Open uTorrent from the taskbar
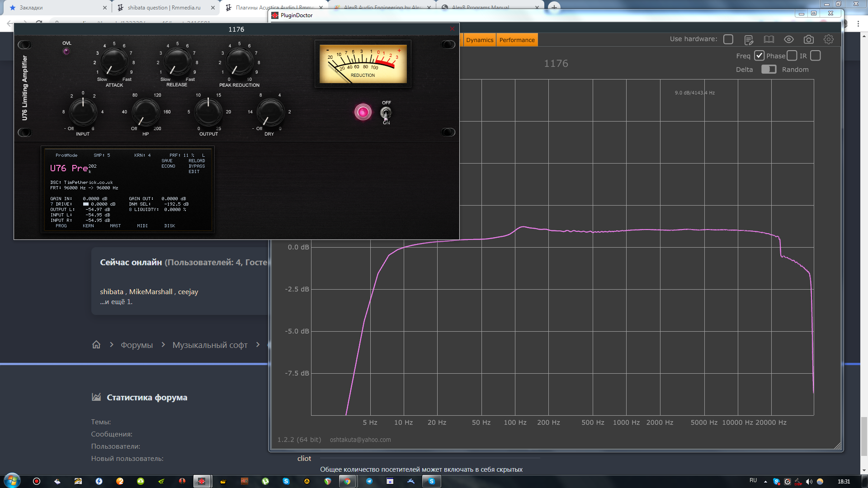This screenshot has width=868, height=488. pos(265,481)
